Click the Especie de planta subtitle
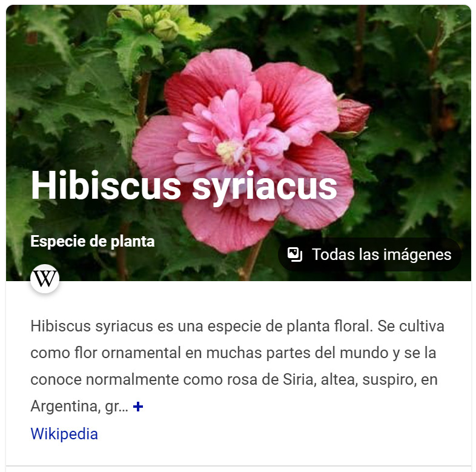This screenshot has height=472, width=476. pyautogui.click(x=93, y=242)
